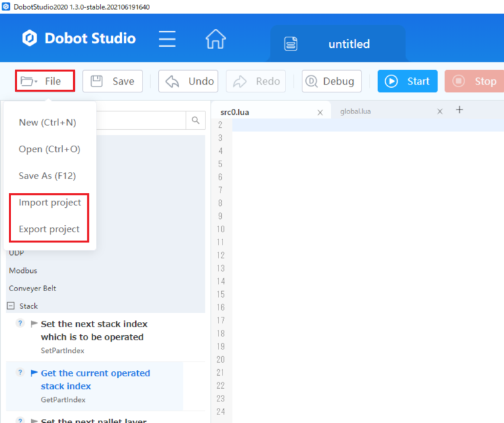
Task: Switch to the global.lua tab
Action: tap(355, 111)
